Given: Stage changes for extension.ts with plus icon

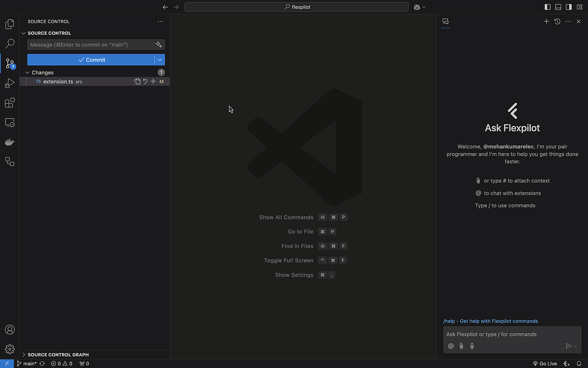Looking at the screenshot, I should 153,81.
